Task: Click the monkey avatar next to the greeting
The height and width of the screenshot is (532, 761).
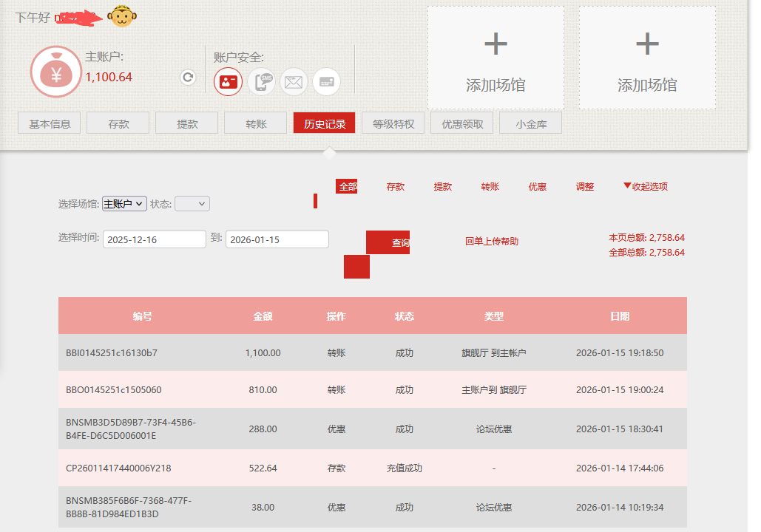Action: pyautogui.click(x=122, y=16)
